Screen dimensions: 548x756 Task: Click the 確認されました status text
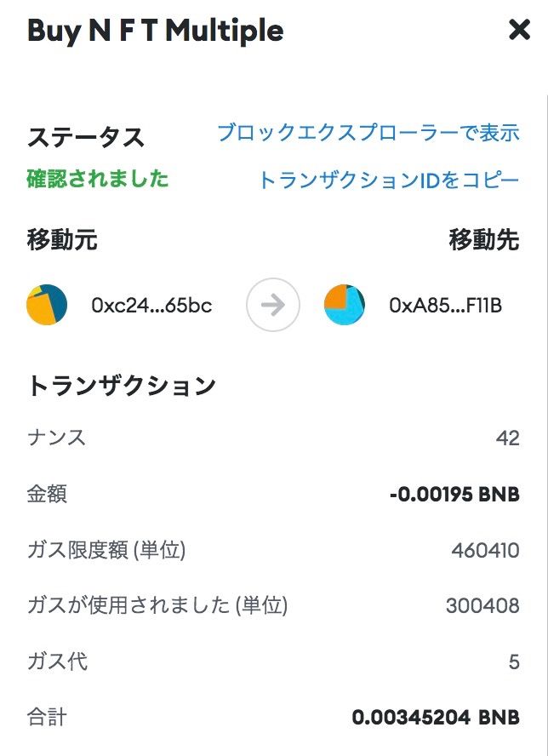[99, 179]
